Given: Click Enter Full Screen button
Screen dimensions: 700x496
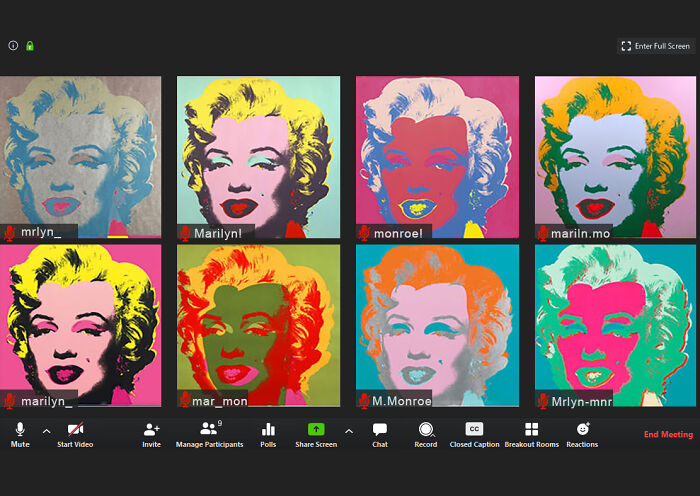Looking at the screenshot, I should 656,46.
